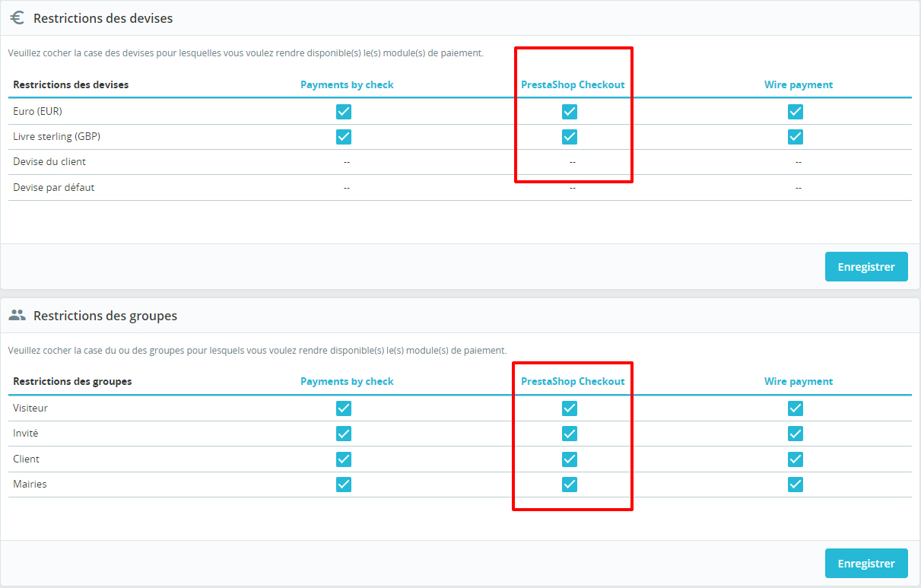The image size is (921, 588).
Task: Uncheck Mairies for PrestaShop Checkout
Action: click(570, 485)
